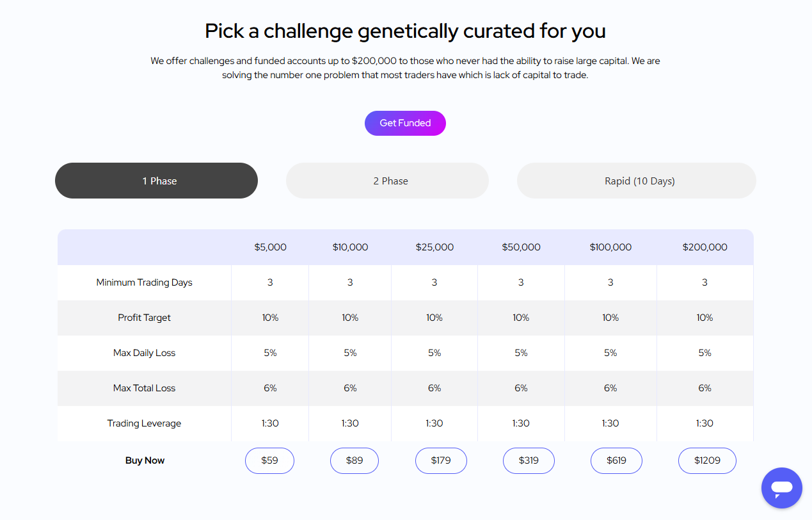Click the Trading Leverage row label
Viewport: 812px width, 520px height.
click(x=144, y=423)
